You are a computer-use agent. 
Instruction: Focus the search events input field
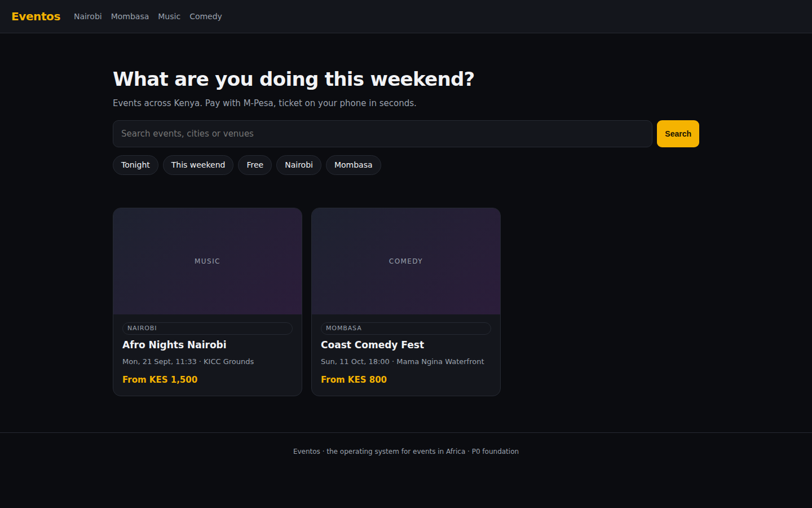(x=382, y=134)
